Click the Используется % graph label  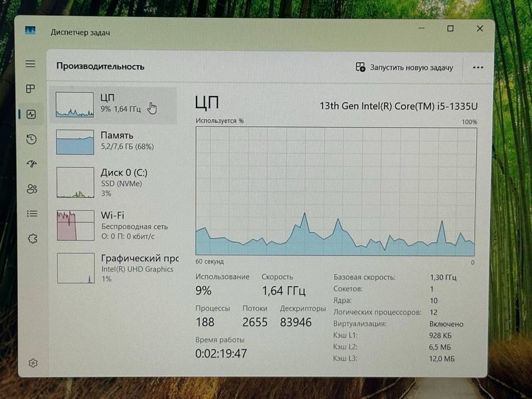220,121
